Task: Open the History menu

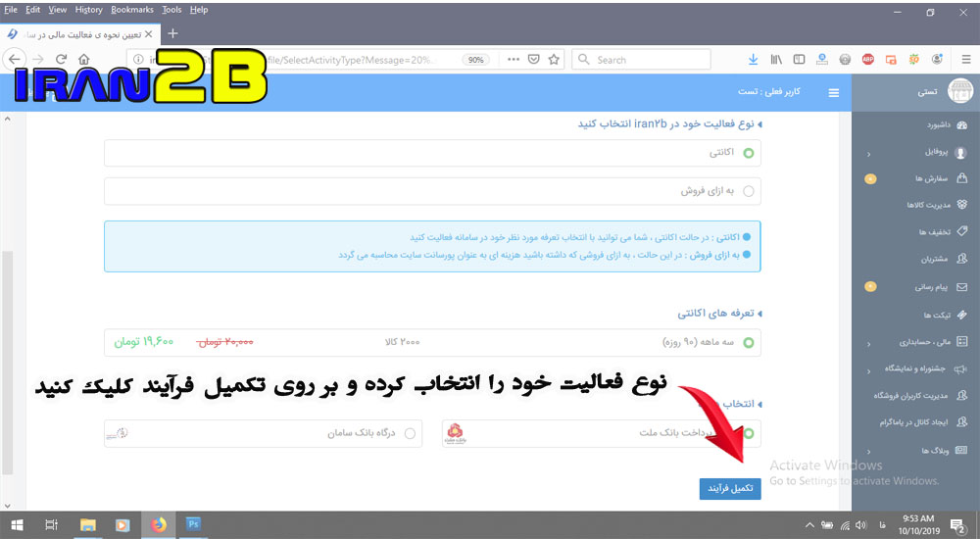Action: click(x=89, y=10)
